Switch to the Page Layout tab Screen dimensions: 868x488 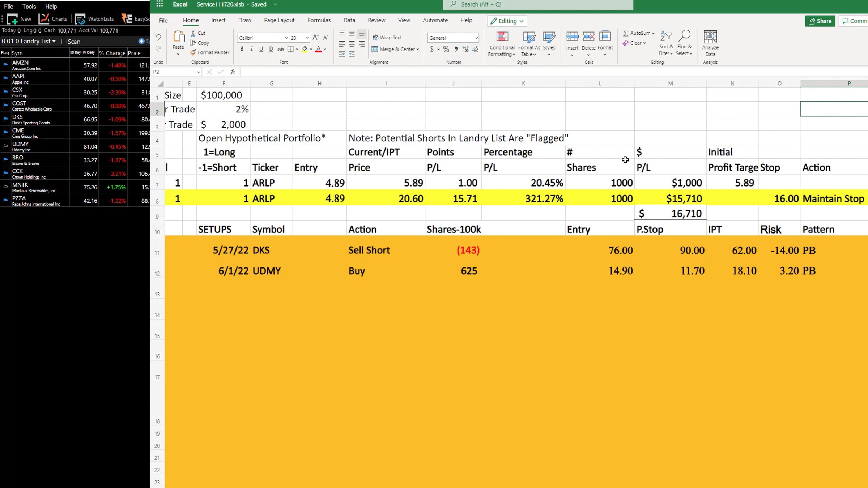(279, 20)
